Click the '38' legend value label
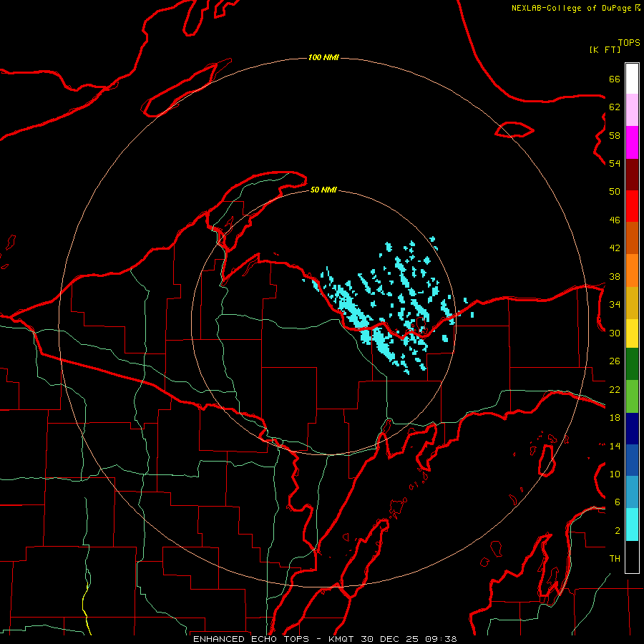Image resolution: width=644 pixels, height=644 pixels. pyautogui.click(x=615, y=277)
